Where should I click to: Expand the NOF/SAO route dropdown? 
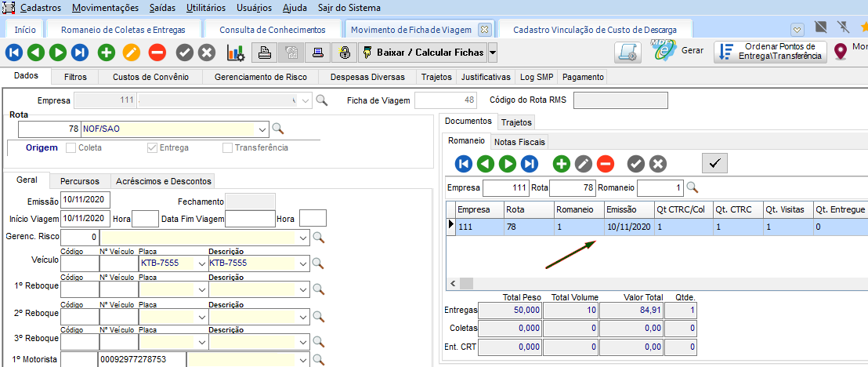(261, 129)
